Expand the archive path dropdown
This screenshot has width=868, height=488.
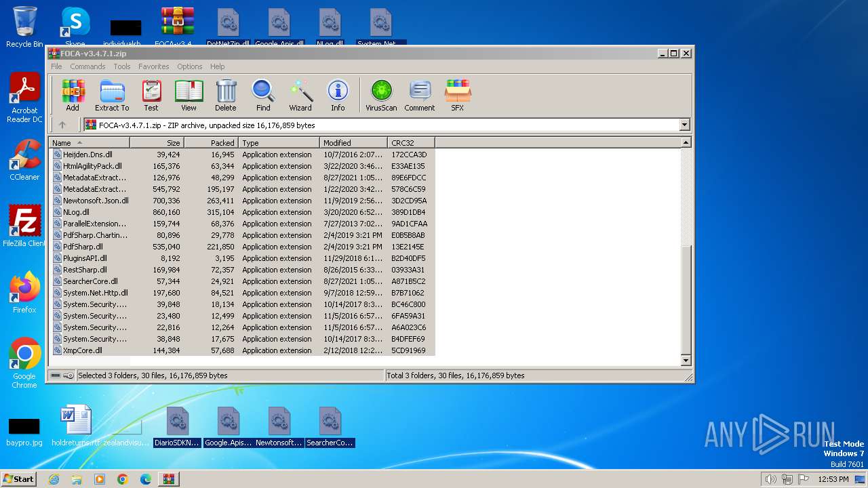[x=684, y=125]
